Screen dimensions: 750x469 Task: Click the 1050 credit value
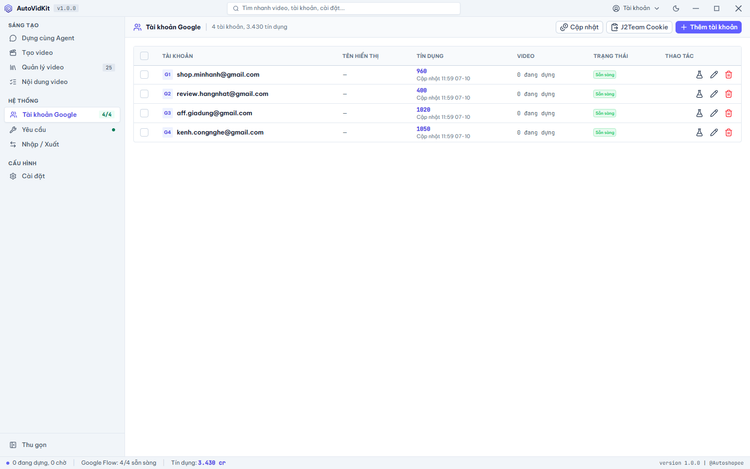coord(423,129)
